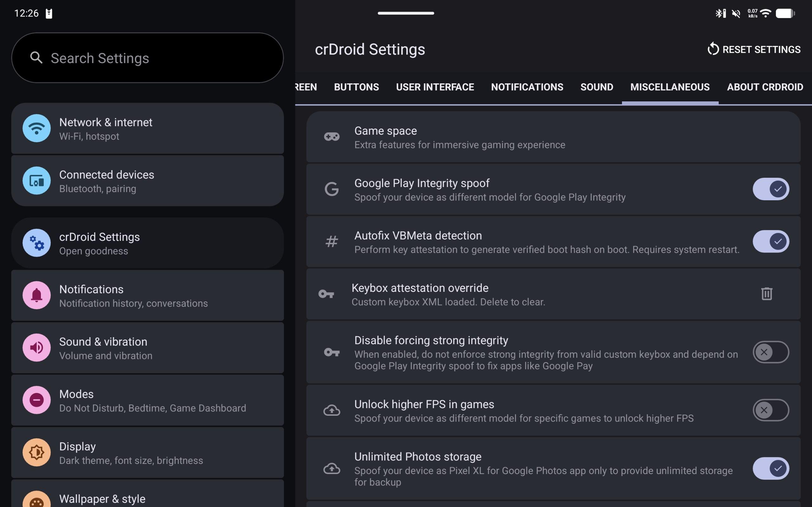Click the crDroid Settings gears icon
The height and width of the screenshot is (507, 812).
point(36,243)
